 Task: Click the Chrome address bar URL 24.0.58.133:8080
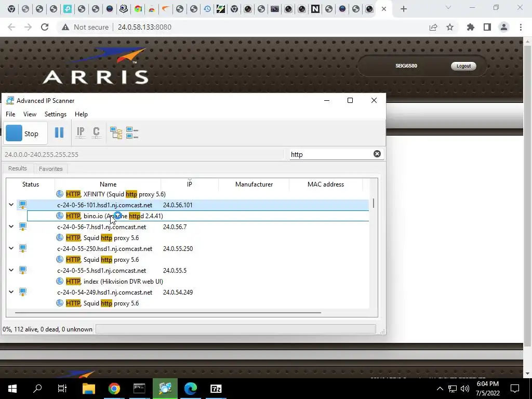144,27
